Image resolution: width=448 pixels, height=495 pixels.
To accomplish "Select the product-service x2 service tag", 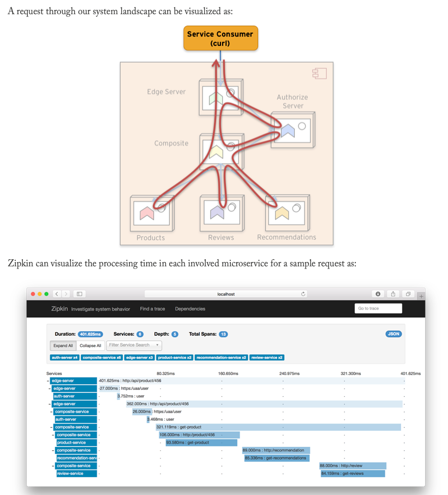I will coord(175,357).
